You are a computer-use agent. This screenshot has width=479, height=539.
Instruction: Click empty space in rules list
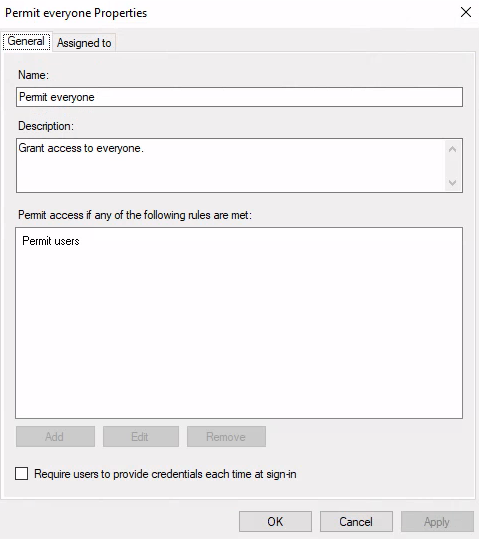click(x=239, y=330)
